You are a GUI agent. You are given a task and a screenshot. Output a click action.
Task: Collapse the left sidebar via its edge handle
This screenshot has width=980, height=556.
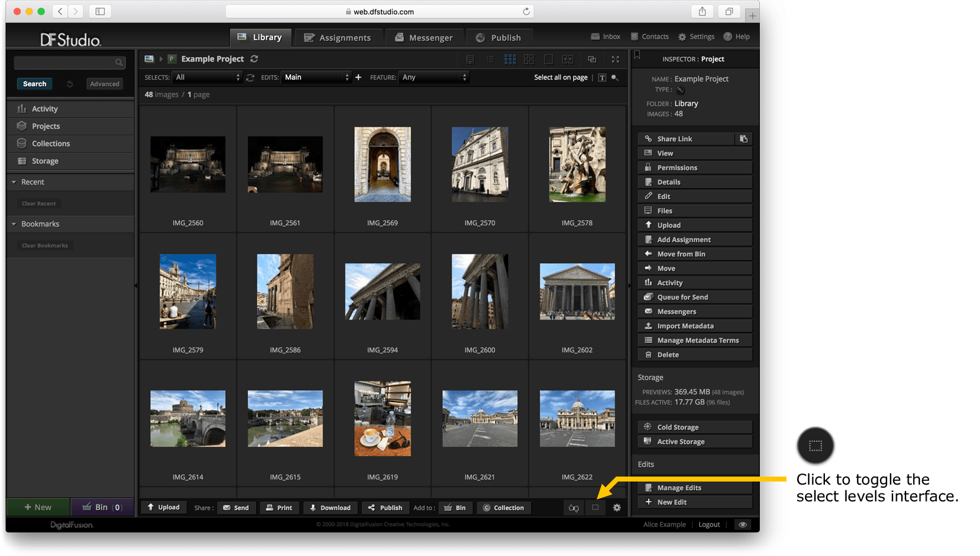point(136,285)
